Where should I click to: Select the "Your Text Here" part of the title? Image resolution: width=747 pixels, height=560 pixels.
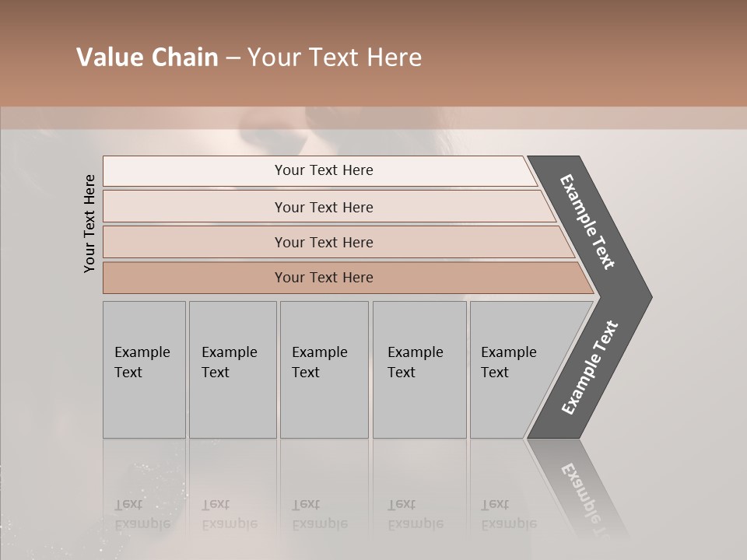pos(335,58)
